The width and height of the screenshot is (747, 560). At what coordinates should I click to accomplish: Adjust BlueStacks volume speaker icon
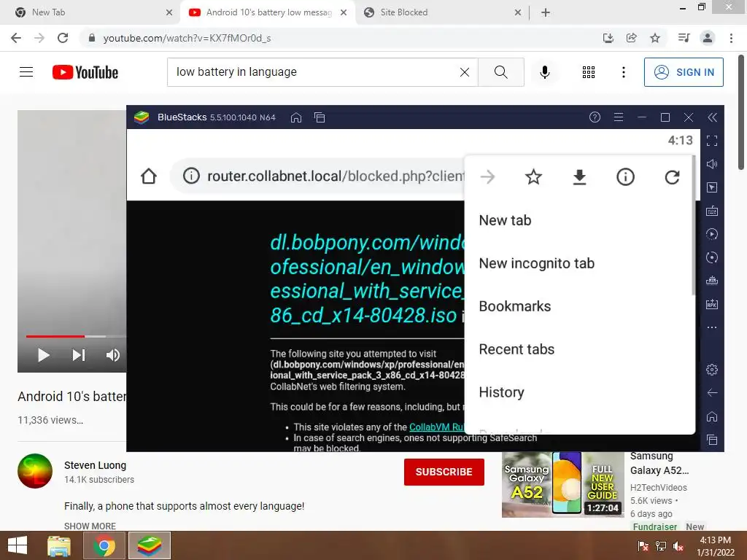click(x=712, y=164)
